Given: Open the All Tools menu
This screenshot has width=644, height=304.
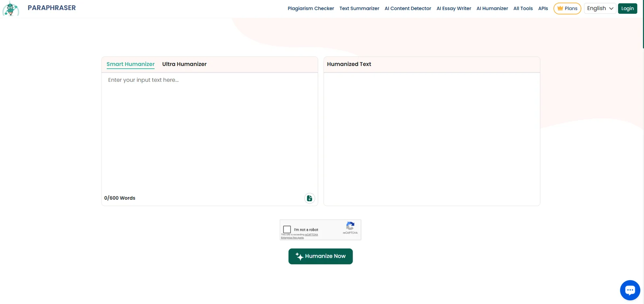Looking at the screenshot, I should 523,8.
